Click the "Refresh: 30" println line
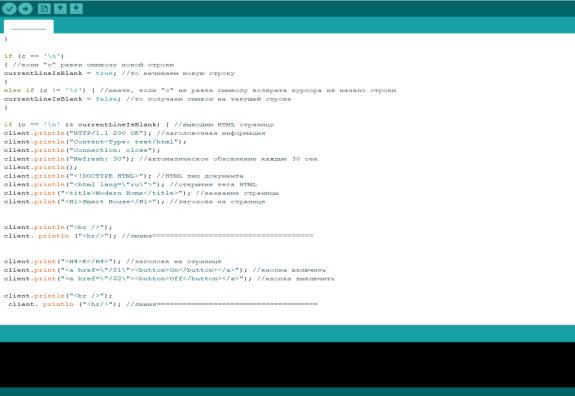The width and height of the screenshot is (575, 396). (x=161, y=159)
